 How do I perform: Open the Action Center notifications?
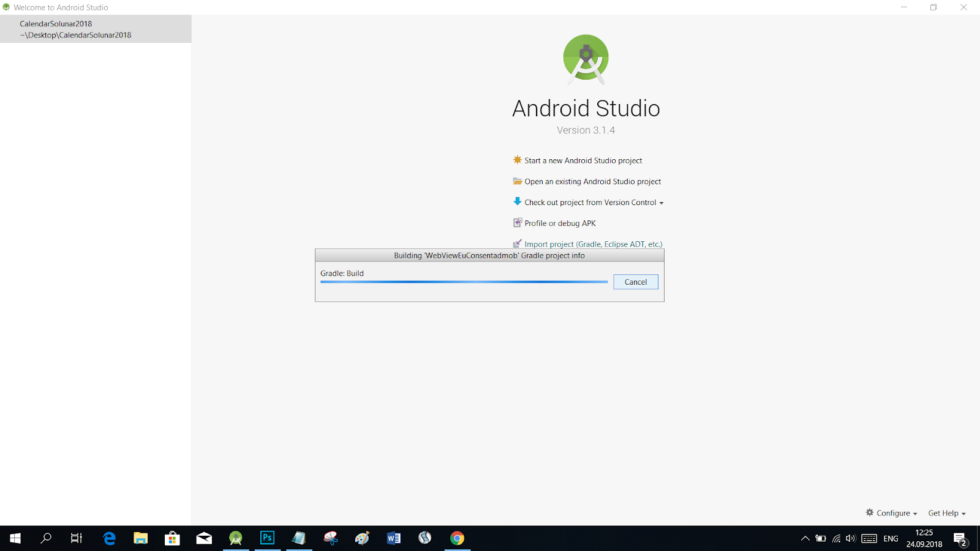[960, 539]
